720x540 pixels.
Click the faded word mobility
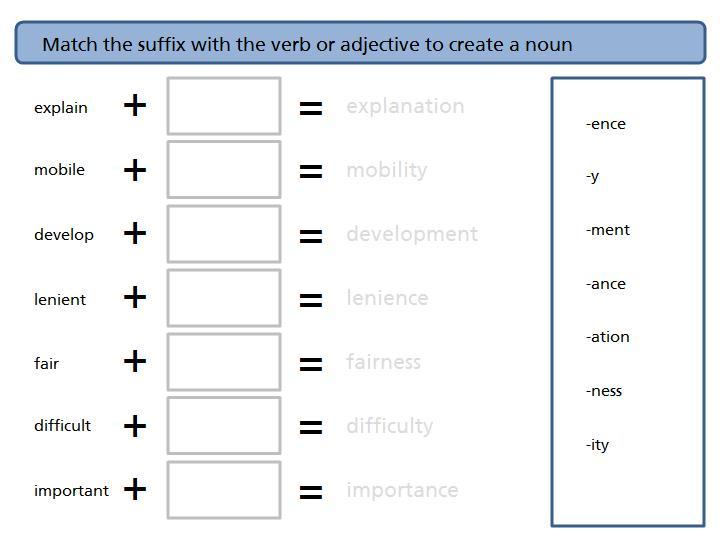click(387, 171)
